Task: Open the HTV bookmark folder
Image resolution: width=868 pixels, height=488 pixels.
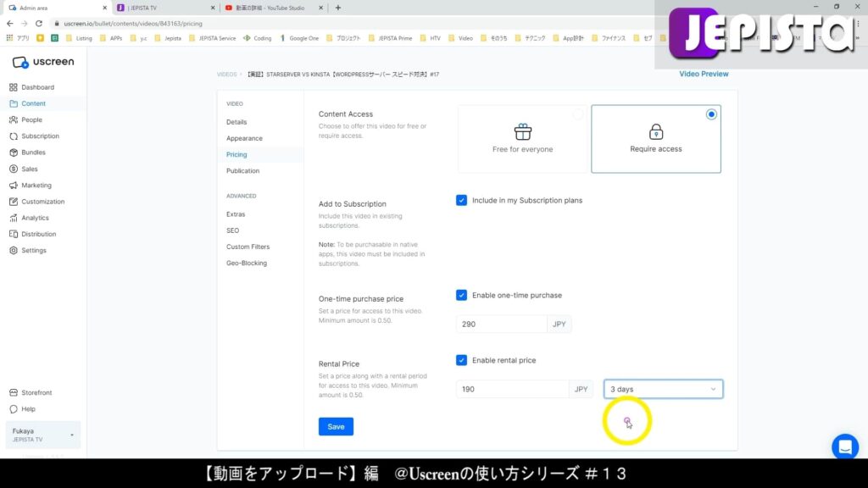Action: 430,38
